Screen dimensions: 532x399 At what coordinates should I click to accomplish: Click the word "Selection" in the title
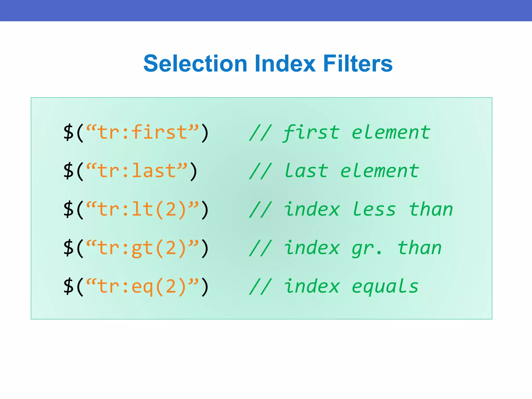coord(195,64)
